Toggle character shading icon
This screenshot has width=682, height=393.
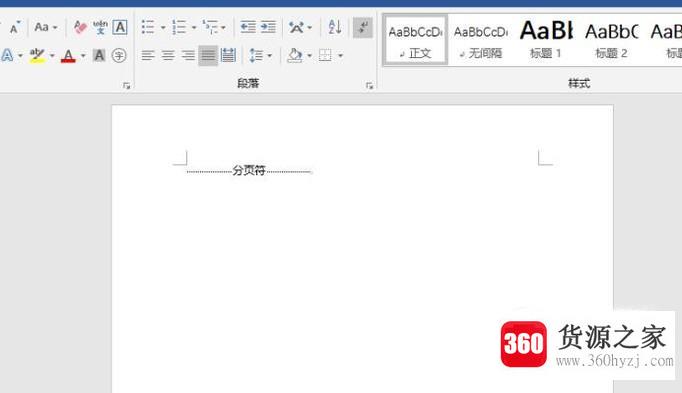(x=99, y=56)
